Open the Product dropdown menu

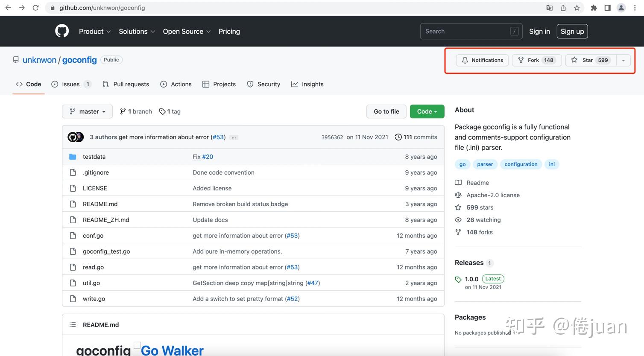[95, 31]
